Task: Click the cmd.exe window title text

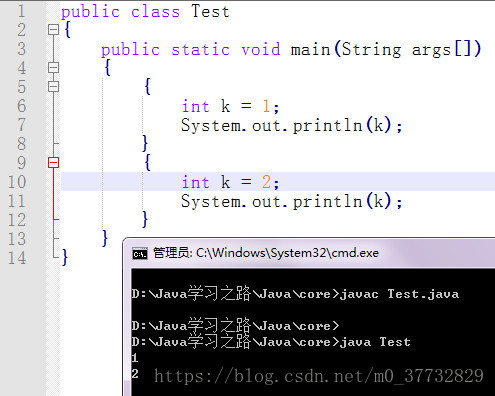Action: [x=266, y=253]
